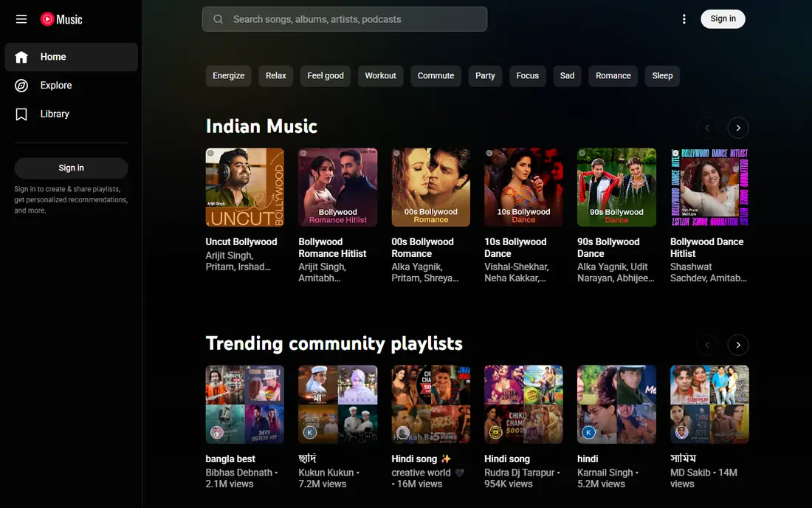Click Bollywood Dance Hitlist title link

pos(707,247)
